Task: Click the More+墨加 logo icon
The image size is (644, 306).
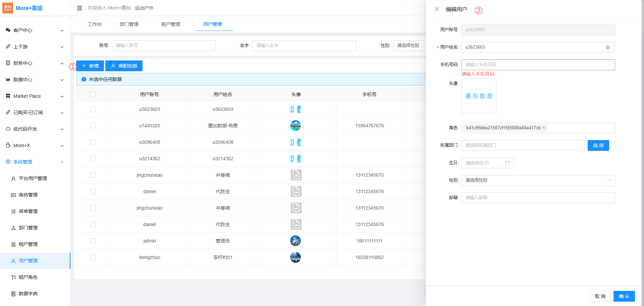Action: pos(8,8)
